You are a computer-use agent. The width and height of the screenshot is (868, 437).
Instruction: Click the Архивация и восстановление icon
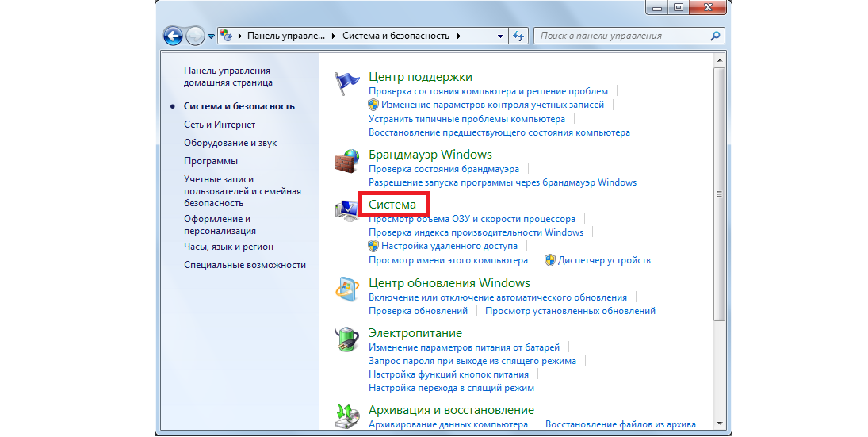[346, 416]
